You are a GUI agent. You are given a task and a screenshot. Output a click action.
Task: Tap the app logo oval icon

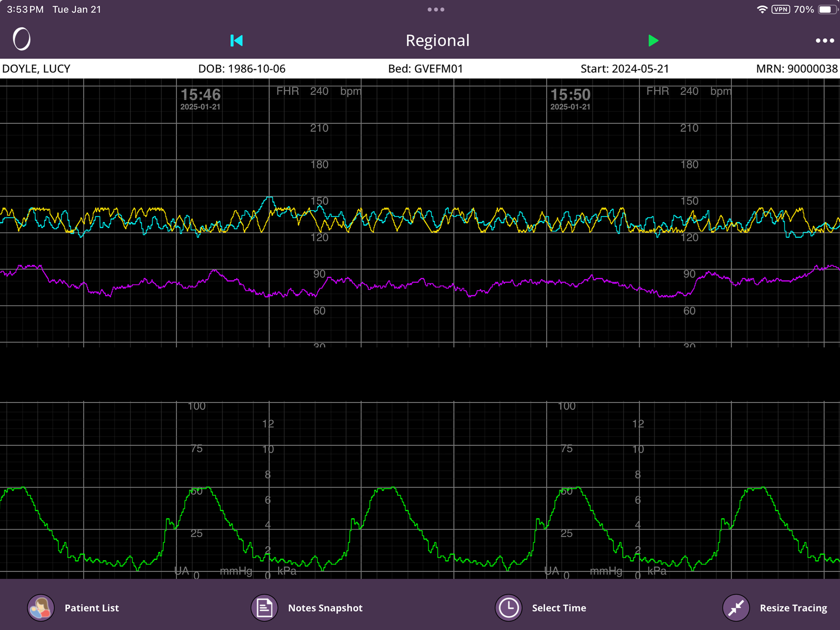(22, 39)
